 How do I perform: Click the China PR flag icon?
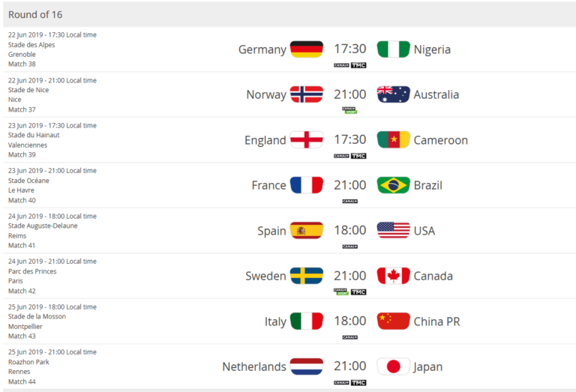click(x=394, y=321)
